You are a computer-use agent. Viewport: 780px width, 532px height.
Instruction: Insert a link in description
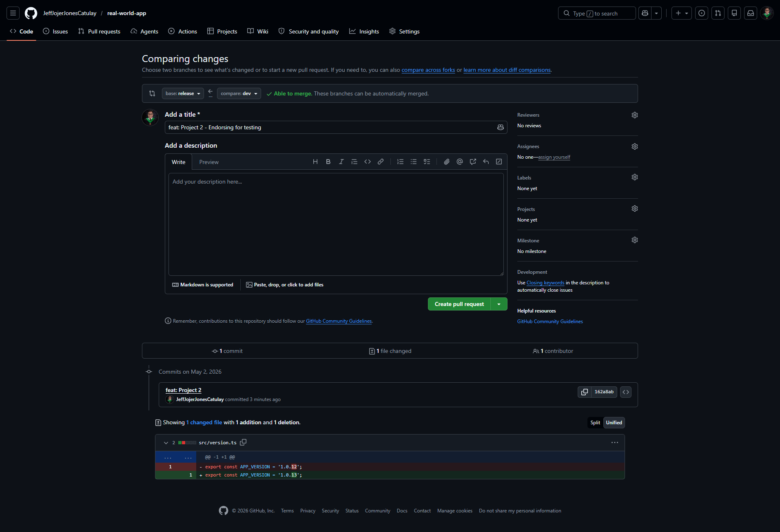tap(381, 162)
